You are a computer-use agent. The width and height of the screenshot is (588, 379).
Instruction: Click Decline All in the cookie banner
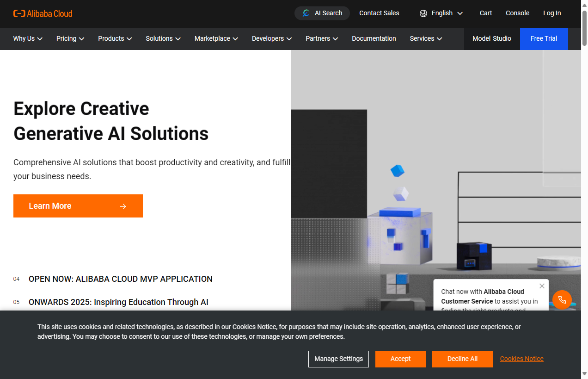462,359
